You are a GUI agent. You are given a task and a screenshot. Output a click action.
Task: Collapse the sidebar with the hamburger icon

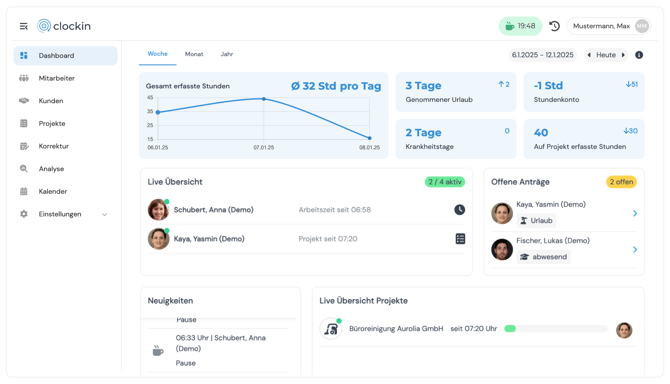pyautogui.click(x=24, y=26)
